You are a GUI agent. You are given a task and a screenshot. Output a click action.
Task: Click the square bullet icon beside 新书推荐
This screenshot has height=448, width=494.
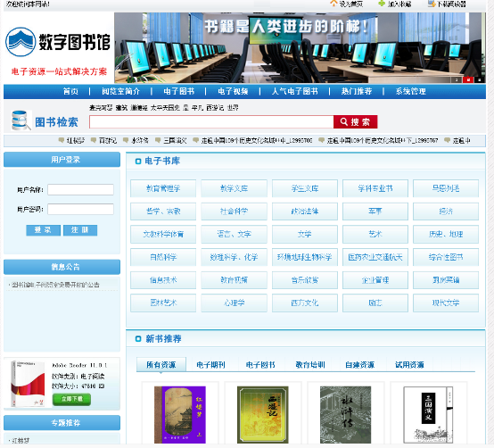click(138, 339)
